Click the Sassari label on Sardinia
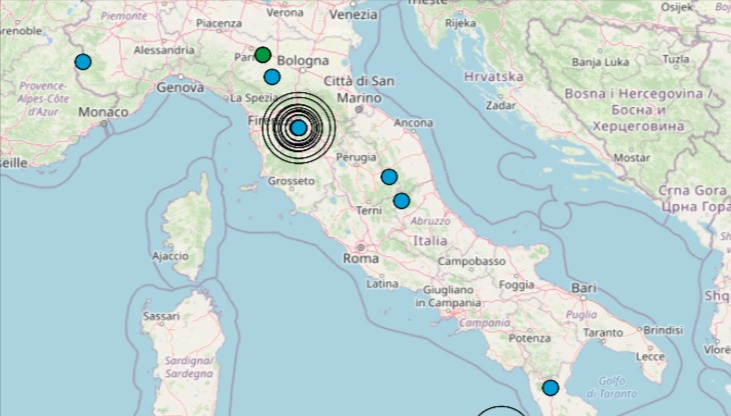Screen dimensions: 731x416 (x=161, y=316)
